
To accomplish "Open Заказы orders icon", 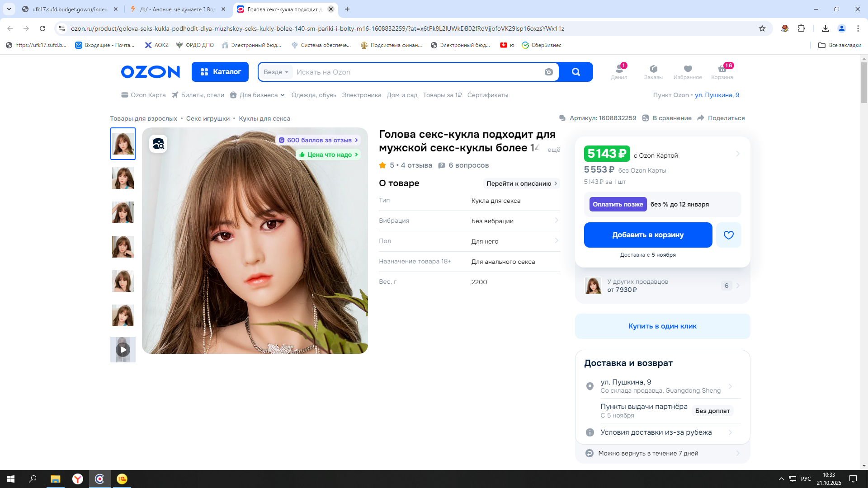I will tap(653, 71).
